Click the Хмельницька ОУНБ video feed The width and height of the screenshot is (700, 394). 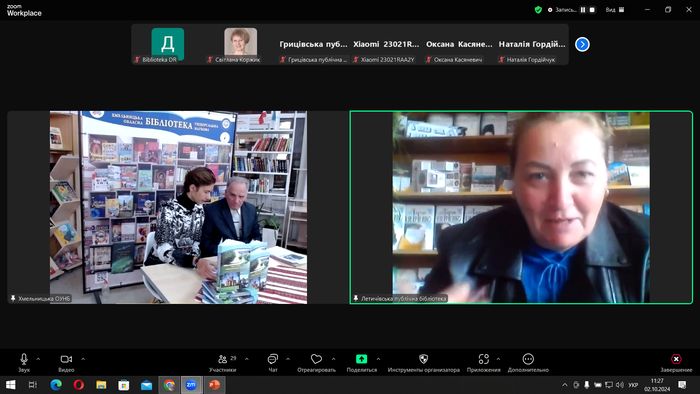pos(178,207)
